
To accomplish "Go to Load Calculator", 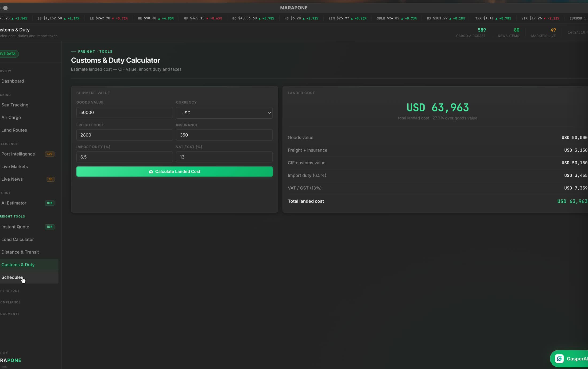I will [x=18, y=239].
